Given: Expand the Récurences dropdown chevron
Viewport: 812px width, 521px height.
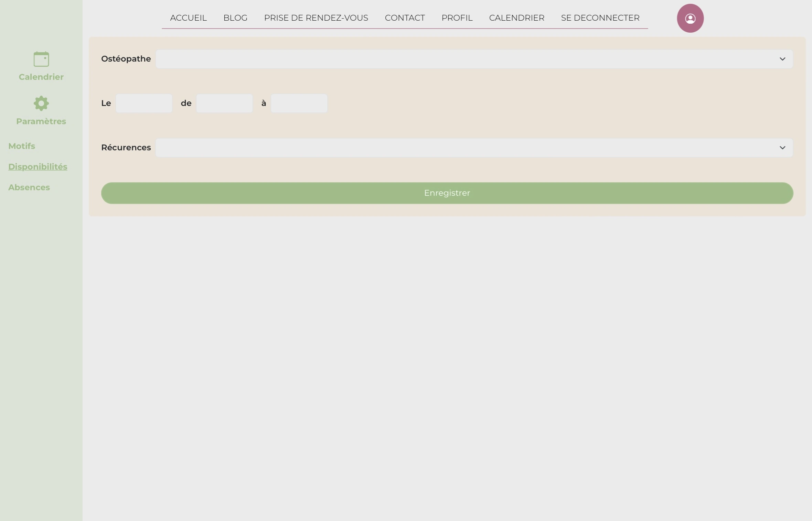Looking at the screenshot, I should [x=782, y=148].
